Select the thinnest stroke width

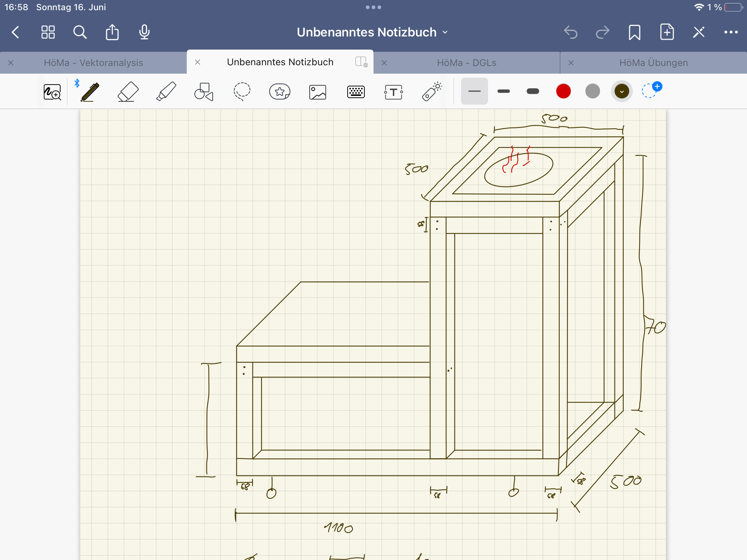tap(474, 91)
